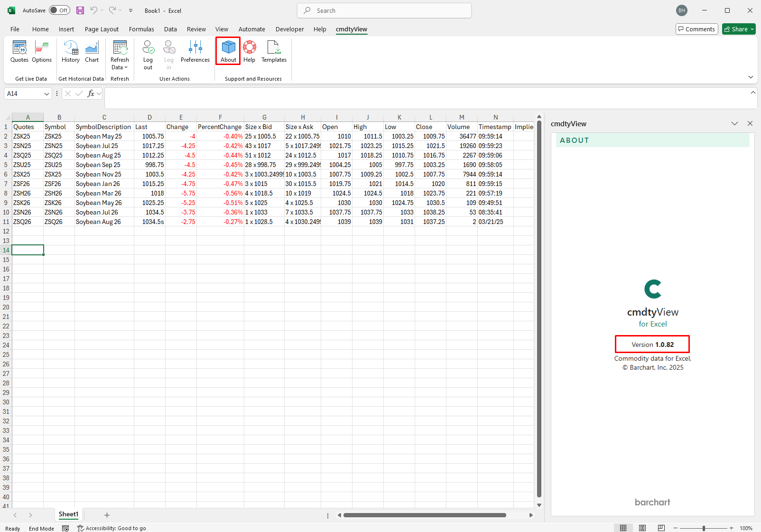The width and height of the screenshot is (761, 532).
Task: Click Version 1.0.82 text
Action: 652,345
